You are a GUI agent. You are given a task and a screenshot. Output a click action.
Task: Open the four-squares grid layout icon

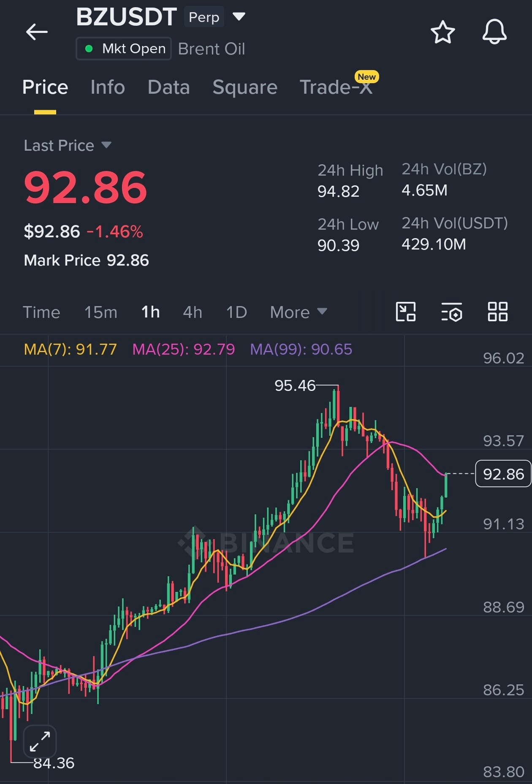click(498, 312)
